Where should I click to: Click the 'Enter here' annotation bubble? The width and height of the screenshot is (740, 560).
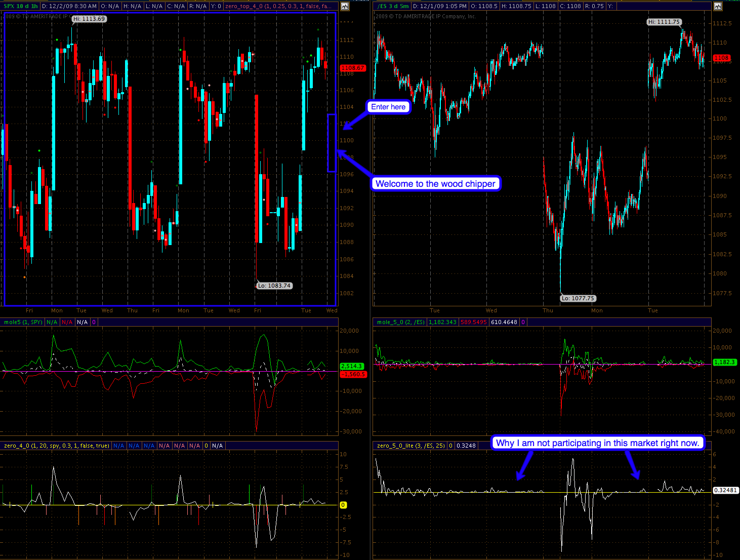tap(388, 107)
